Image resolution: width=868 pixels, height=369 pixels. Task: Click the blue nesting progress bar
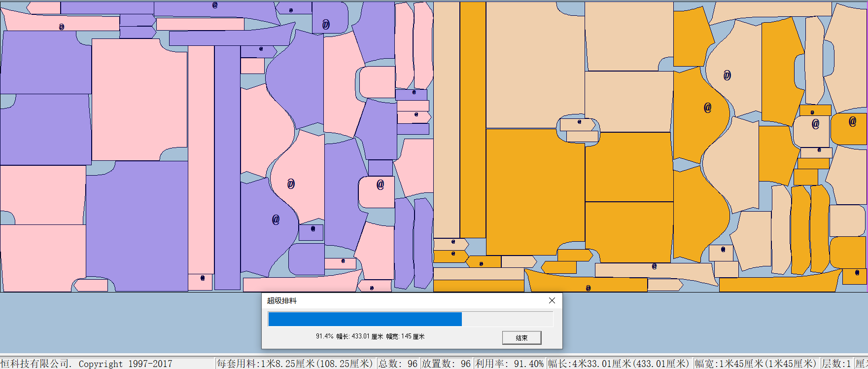[365, 319]
